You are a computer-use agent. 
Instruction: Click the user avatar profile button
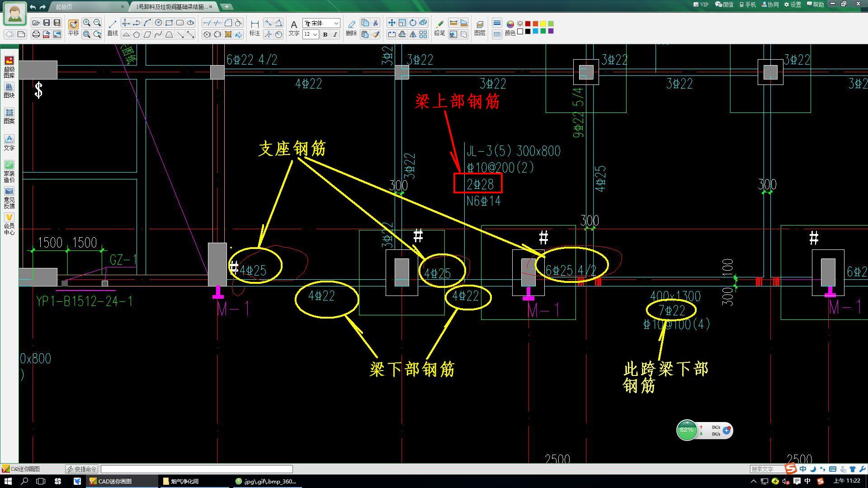[x=15, y=14]
